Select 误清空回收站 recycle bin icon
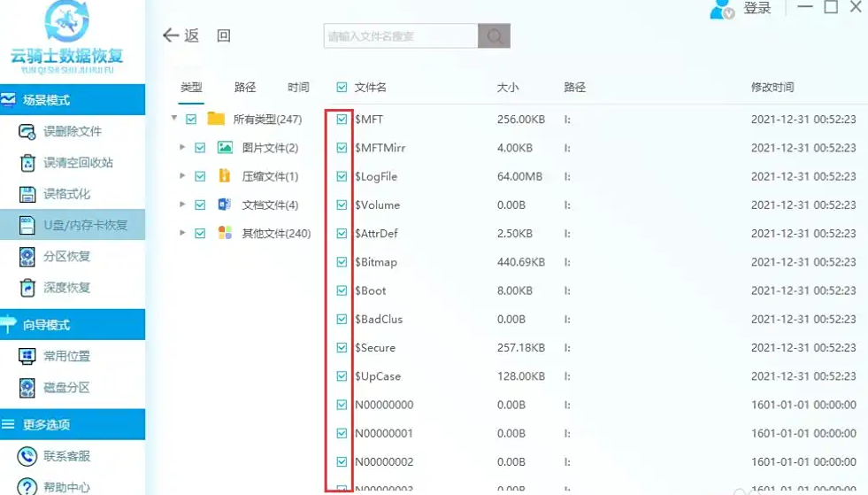Screen dimensions: 868x495 point(27,163)
